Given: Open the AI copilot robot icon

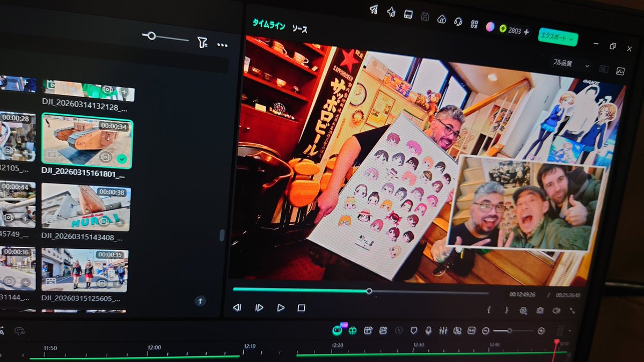Looking at the screenshot, I should tap(338, 330).
